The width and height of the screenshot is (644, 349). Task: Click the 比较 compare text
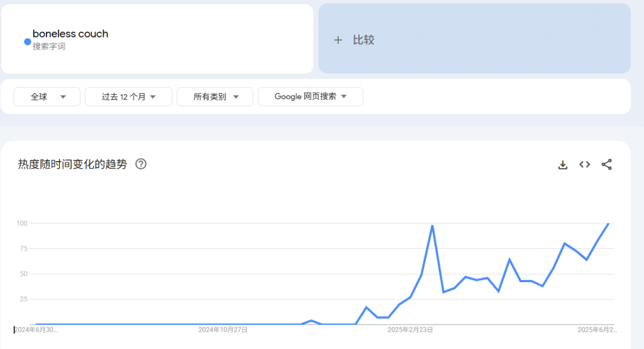[x=364, y=40]
